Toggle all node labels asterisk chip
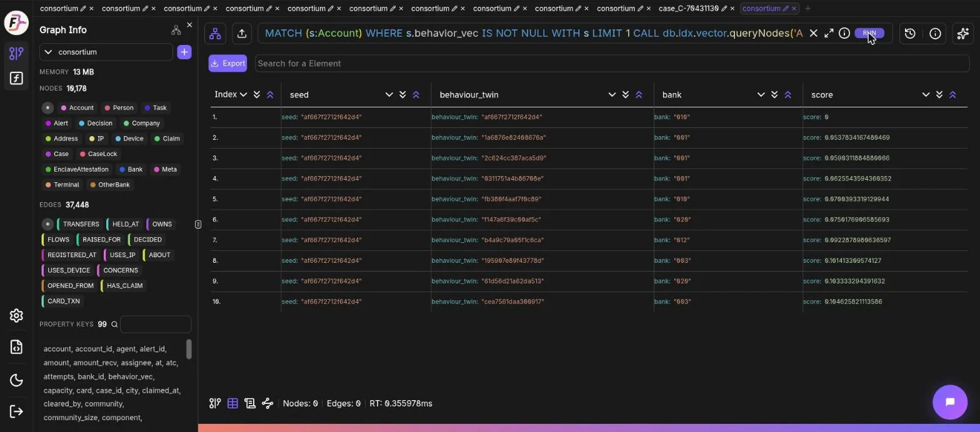980x432 pixels. tap(47, 108)
